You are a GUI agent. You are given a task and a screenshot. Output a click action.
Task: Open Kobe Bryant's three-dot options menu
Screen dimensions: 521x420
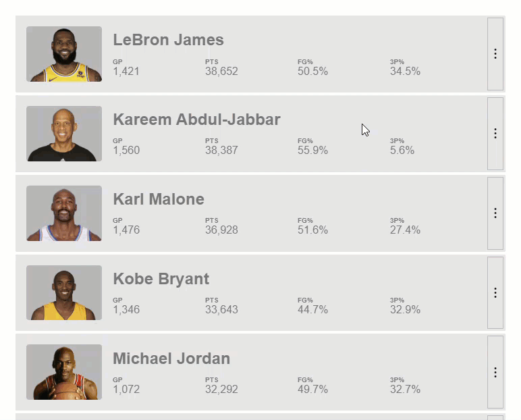click(495, 292)
